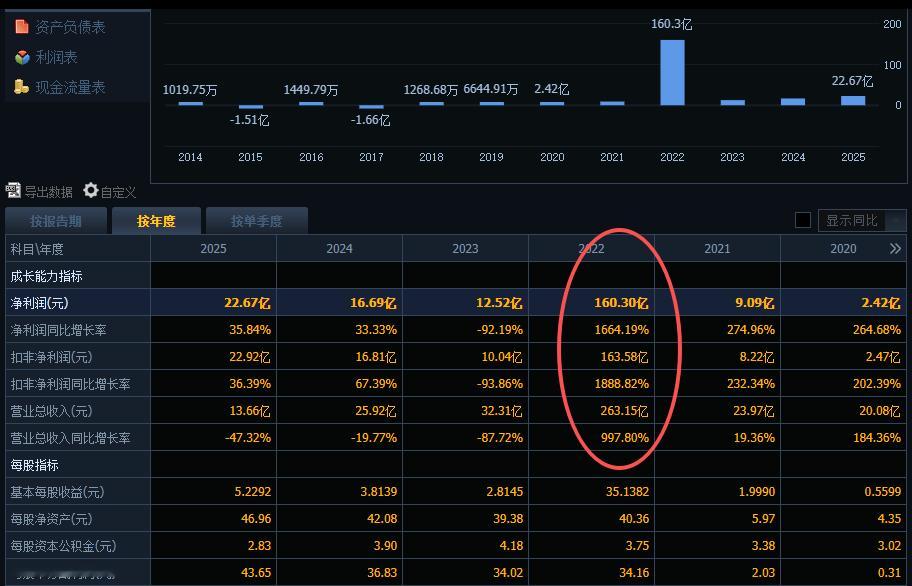This screenshot has width=912, height=586.
Task: Click net profit value 12.52亿
Action: tap(499, 303)
